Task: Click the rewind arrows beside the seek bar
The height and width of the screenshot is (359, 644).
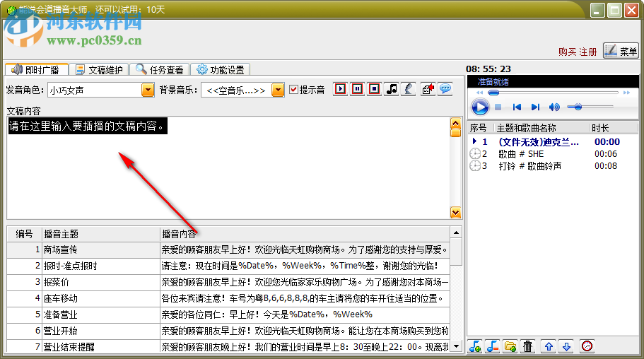Action: point(480,93)
